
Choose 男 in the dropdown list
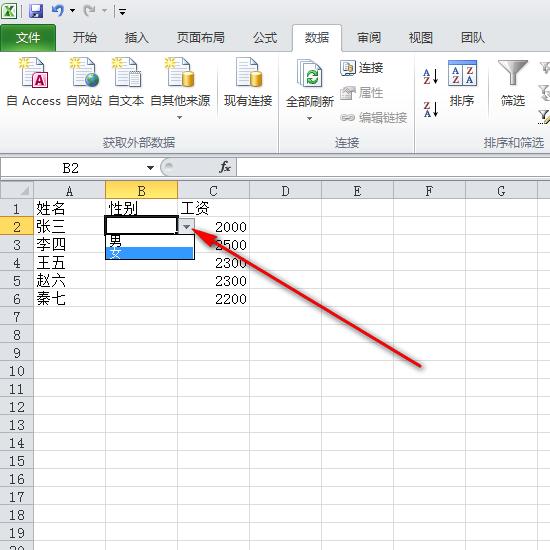pos(150,241)
